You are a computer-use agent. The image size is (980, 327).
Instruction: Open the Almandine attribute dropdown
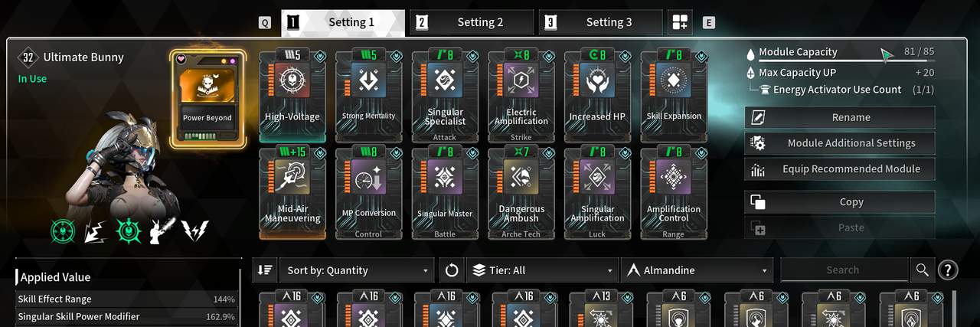point(697,270)
